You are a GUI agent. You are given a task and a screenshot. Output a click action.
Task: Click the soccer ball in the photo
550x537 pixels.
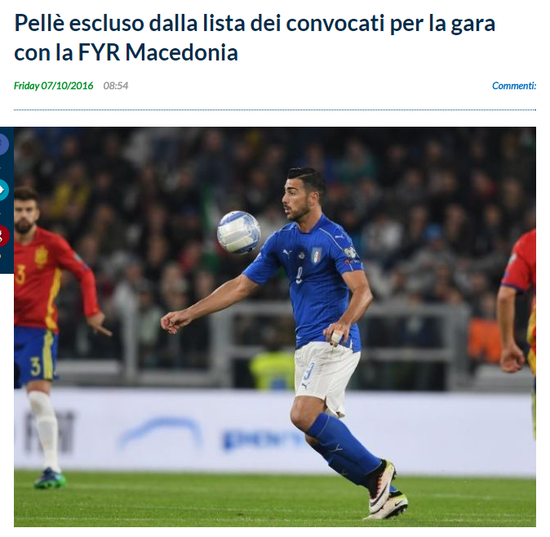point(239,232)
